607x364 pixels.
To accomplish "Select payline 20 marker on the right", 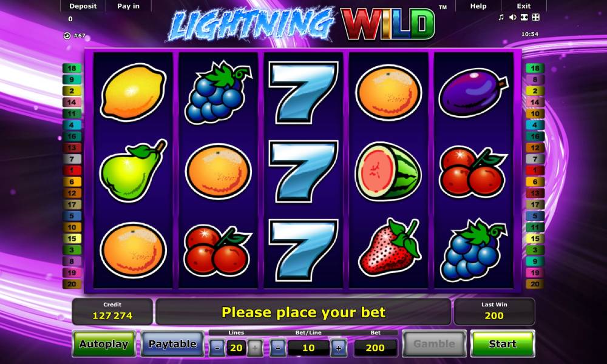I will tap(535, 284).
